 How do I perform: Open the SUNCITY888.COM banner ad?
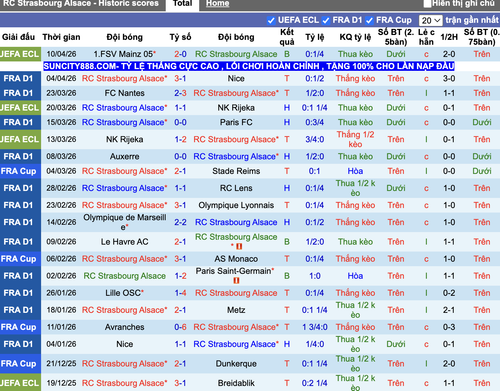click(249, 66)
